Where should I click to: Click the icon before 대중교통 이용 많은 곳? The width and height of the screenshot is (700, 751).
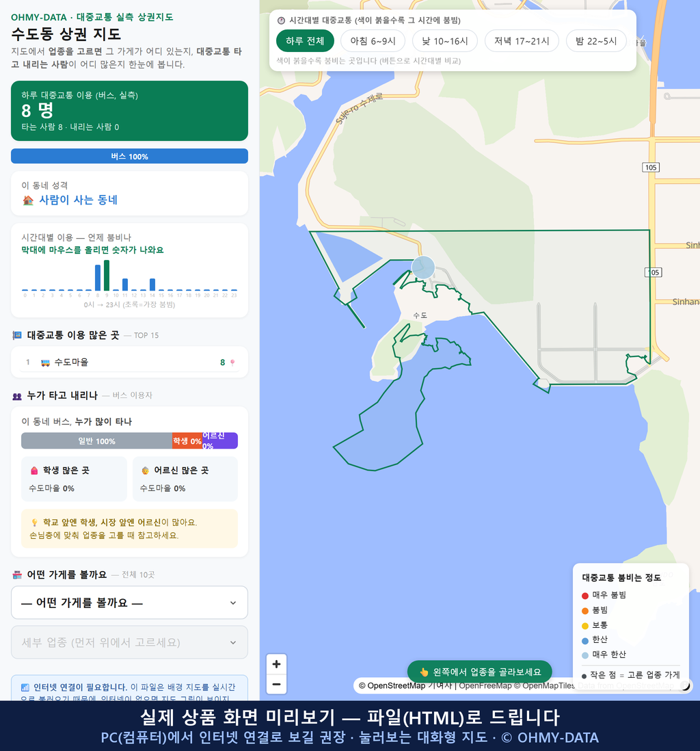(x=17, y=335)
